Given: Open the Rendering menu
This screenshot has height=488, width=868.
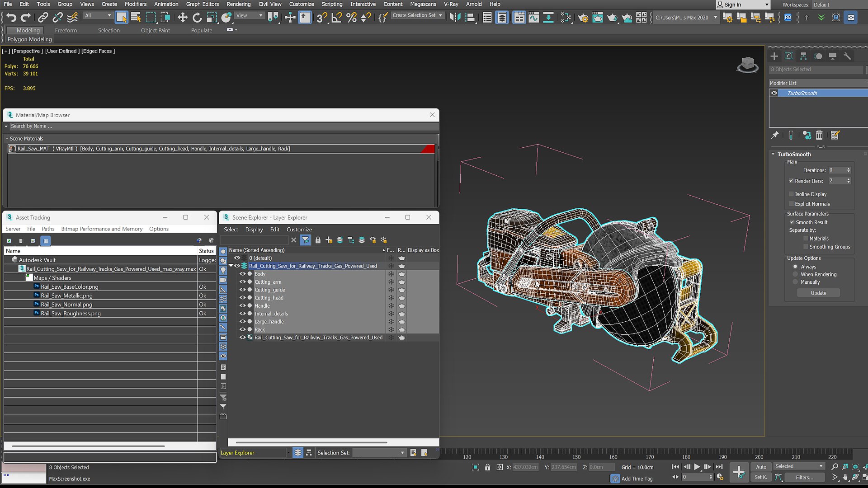Looking at the screenshot, I should tap(238, 4).
